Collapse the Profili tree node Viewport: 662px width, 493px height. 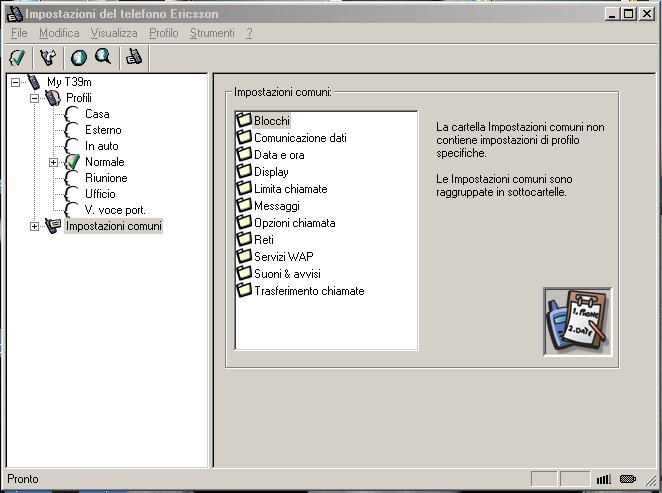(x=34, y=98)
